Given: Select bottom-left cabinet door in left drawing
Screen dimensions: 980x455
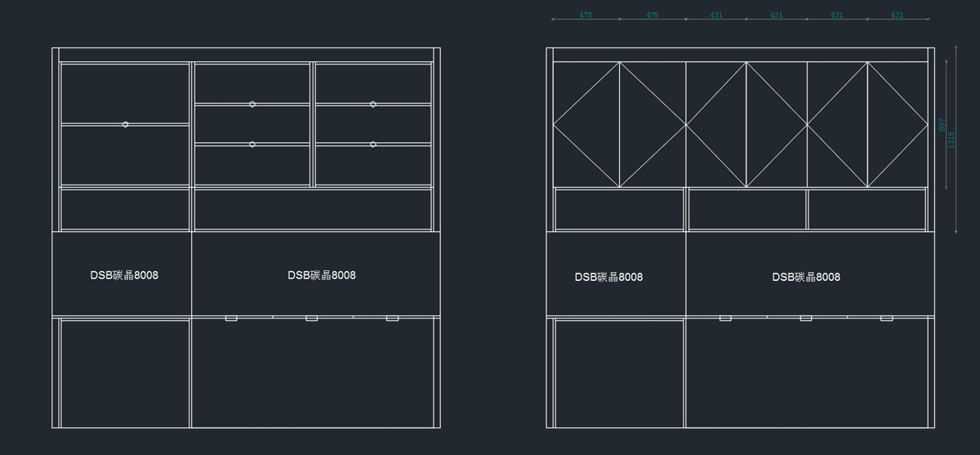Looking at the screenshot, I should coord(125,372).
